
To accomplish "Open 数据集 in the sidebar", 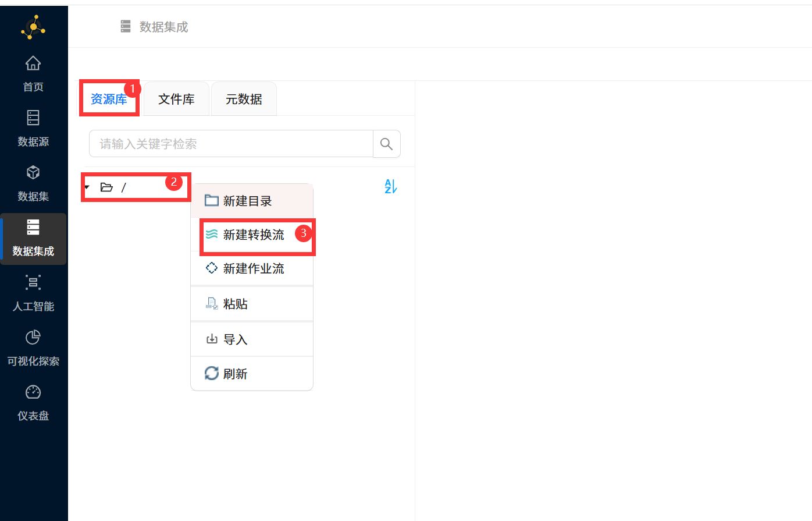I will [x=33, y=183].
